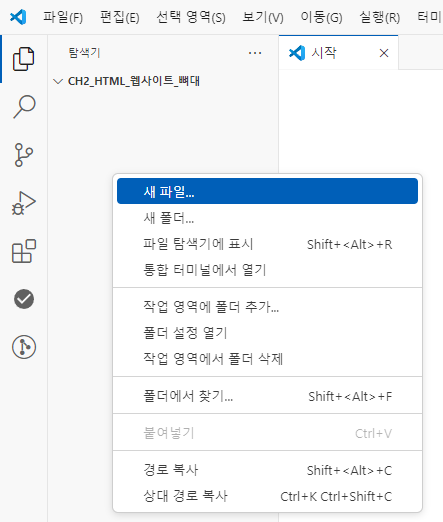
Task: Close the 시작 tab
Action: click(384, 53)
